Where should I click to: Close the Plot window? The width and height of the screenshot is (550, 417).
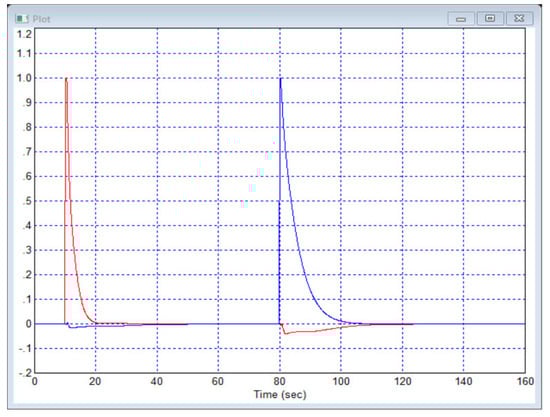(x=519, y=18)
